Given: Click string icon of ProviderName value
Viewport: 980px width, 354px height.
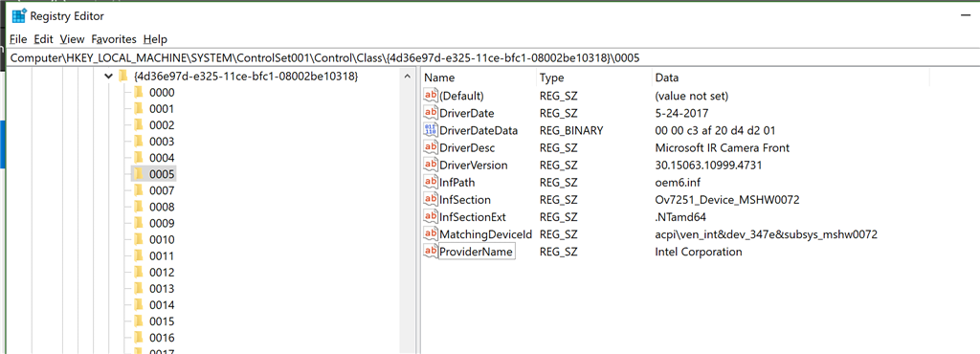Looking at the screenshot, I should (431, 252).
